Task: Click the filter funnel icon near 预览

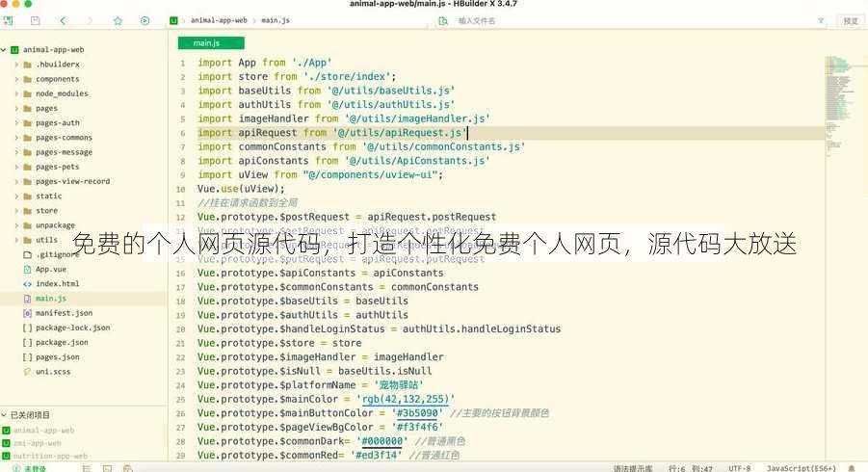Action: click(821, 20)
